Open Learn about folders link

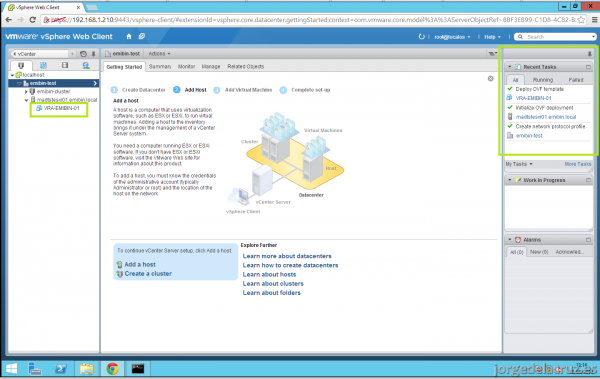pyautogui.click(x=272, y=293)
